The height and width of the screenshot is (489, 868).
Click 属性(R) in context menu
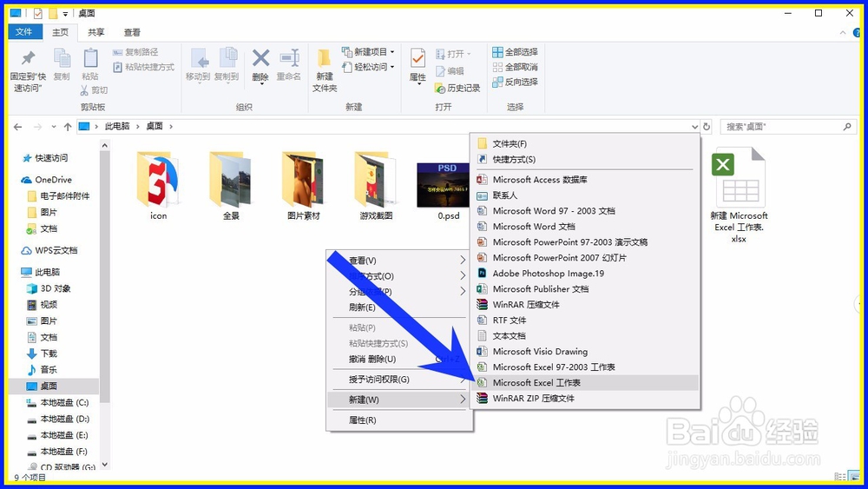(x=399, y=420)
